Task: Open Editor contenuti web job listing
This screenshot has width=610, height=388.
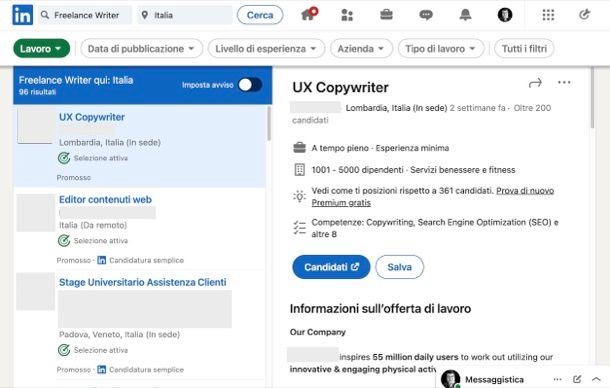Action: 105,200
